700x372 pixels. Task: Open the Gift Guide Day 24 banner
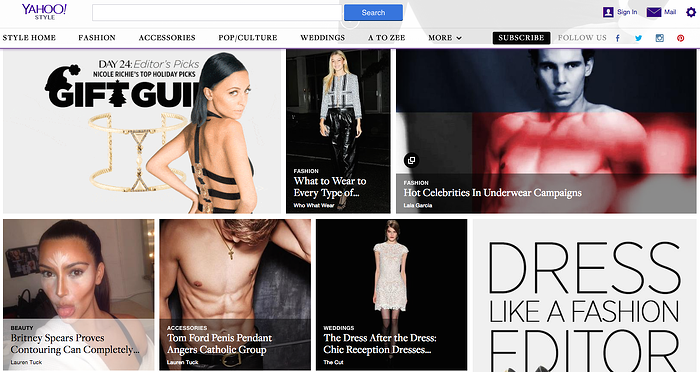142,131
